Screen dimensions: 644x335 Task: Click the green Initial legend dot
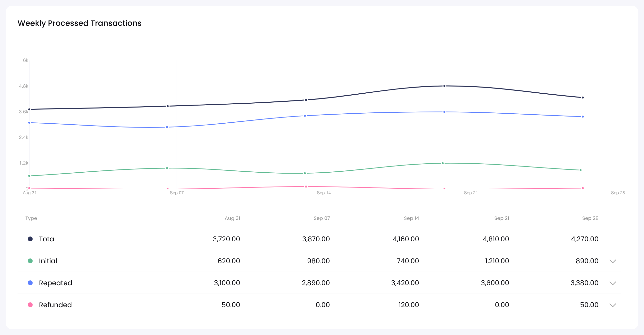(30, 261)
